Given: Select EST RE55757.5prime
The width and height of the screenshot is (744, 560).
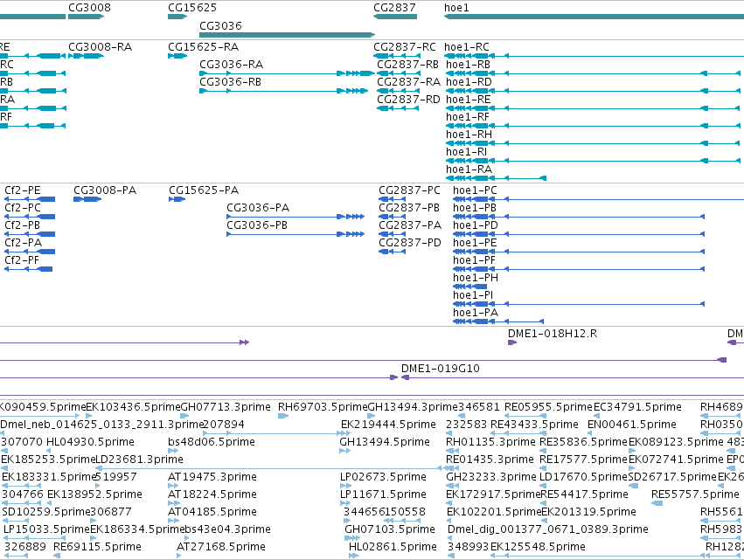Looking at the screenshot, I should (695, 495).
